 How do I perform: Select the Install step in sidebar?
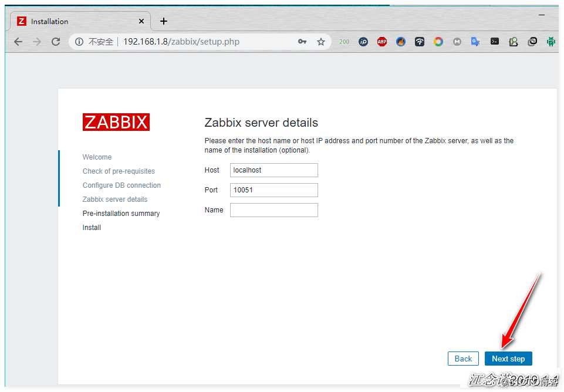click(x=92, y=228)
